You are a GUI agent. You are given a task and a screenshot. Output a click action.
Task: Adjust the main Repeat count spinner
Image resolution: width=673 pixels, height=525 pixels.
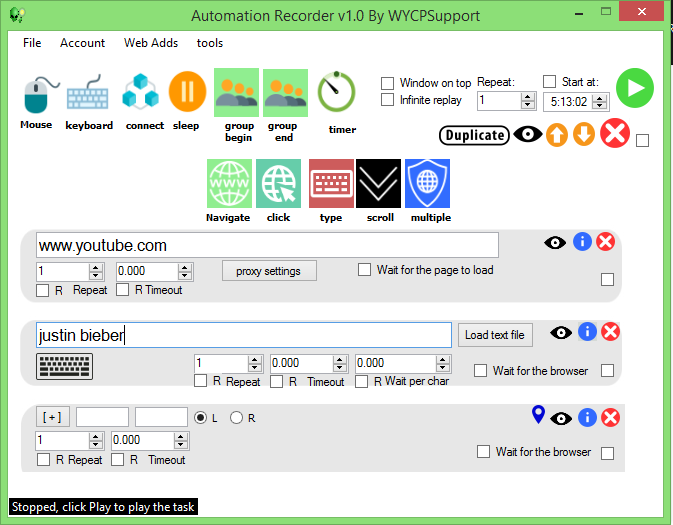pos(527,101)
